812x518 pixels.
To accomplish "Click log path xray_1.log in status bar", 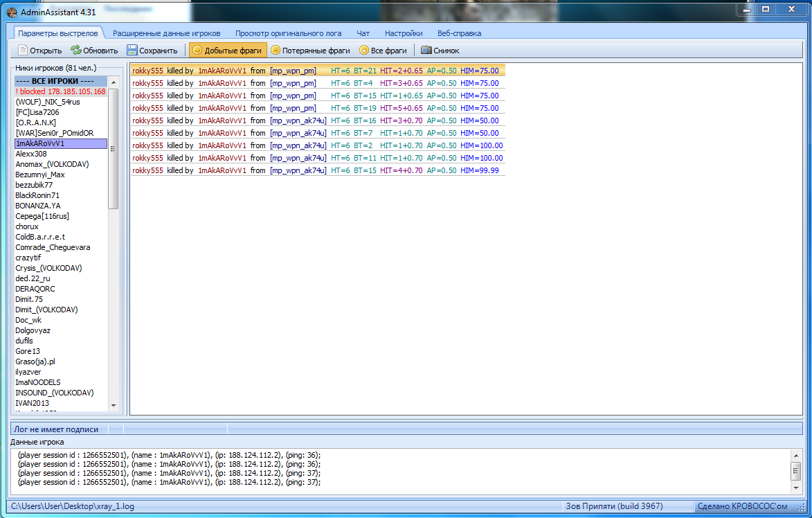I will coord(73,506).
